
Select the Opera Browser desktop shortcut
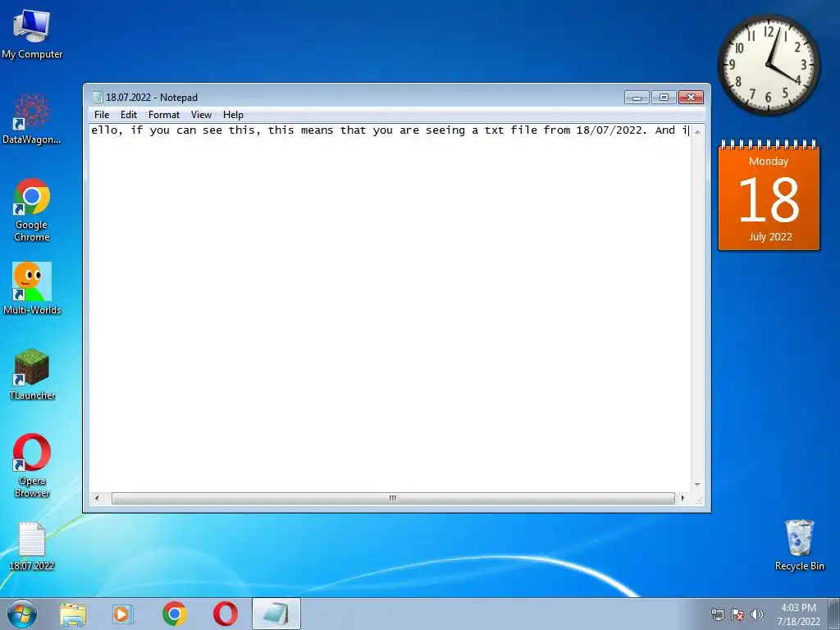[32, 466]
